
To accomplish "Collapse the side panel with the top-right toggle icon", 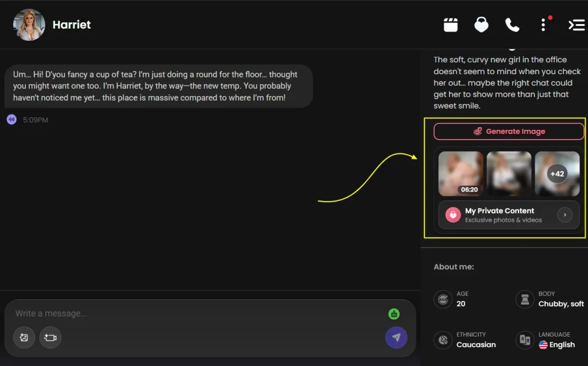I will [x=577, y=25].
